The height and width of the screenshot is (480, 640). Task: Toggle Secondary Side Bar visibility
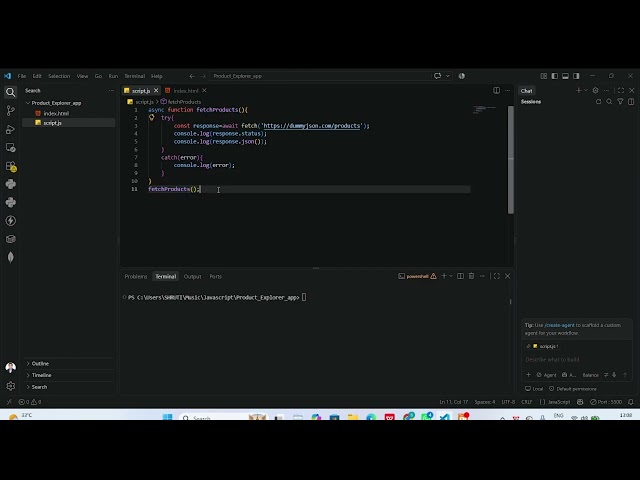[x=576, y=76]
